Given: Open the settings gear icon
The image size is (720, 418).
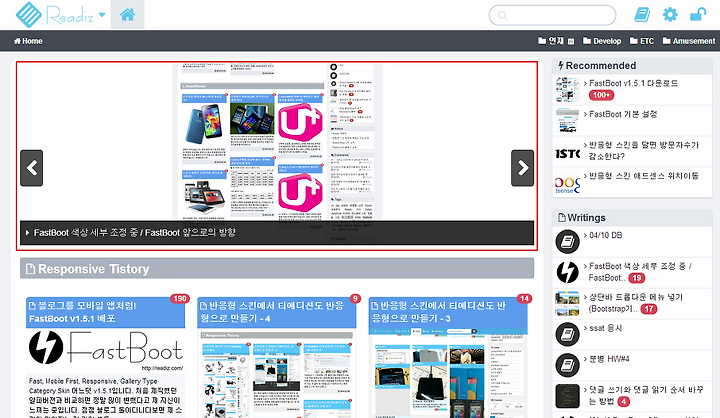Looking at the screenshot, I should pyautogui.click(x=670, y=15).
